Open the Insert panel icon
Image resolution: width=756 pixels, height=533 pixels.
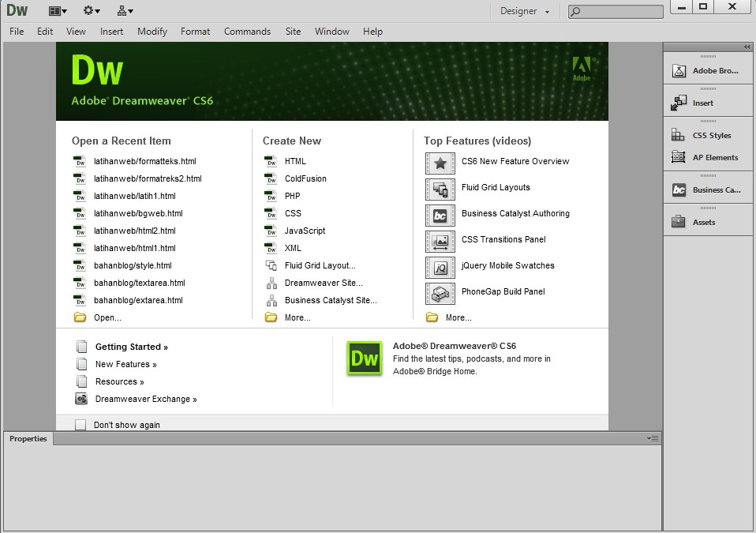(679, 103)
